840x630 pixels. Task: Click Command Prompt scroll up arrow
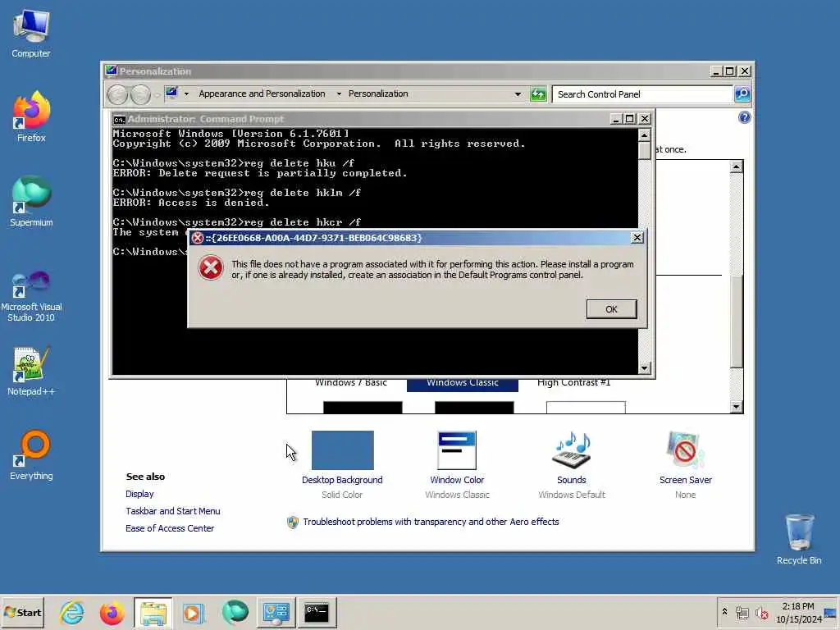click(x=645, y=135)
